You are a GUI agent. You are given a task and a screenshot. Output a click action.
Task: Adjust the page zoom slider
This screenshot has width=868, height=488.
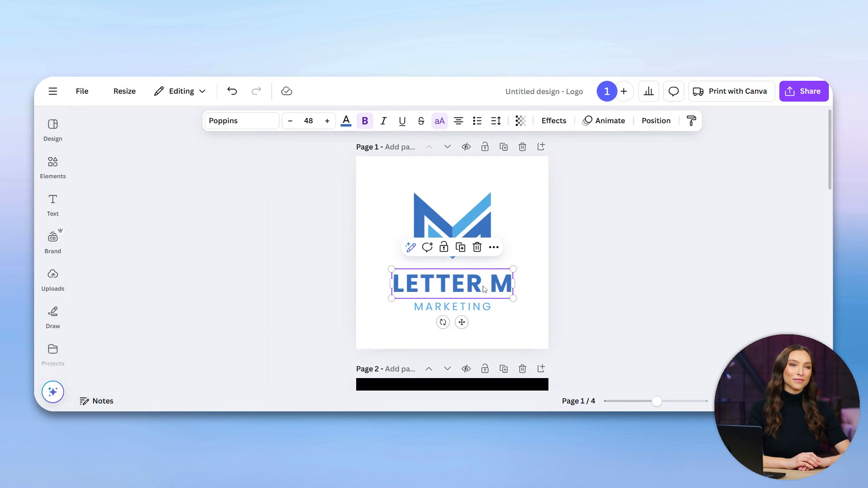(x=656, y=401)
